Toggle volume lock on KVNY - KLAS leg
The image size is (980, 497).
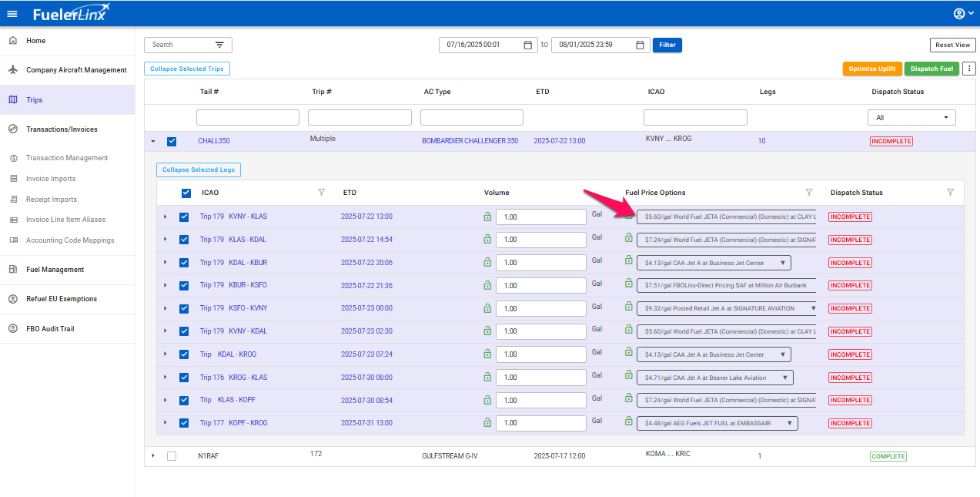[487, 217]
